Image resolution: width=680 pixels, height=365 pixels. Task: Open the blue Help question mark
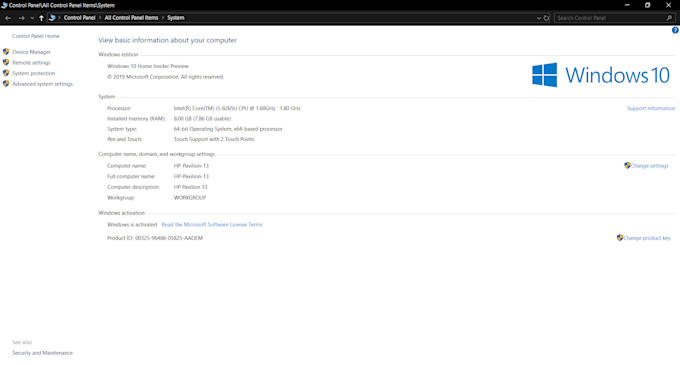click(x=675, y=30)
